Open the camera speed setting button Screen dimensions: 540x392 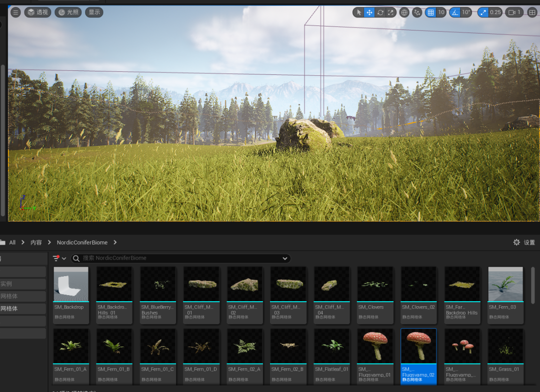coord(514,12)
